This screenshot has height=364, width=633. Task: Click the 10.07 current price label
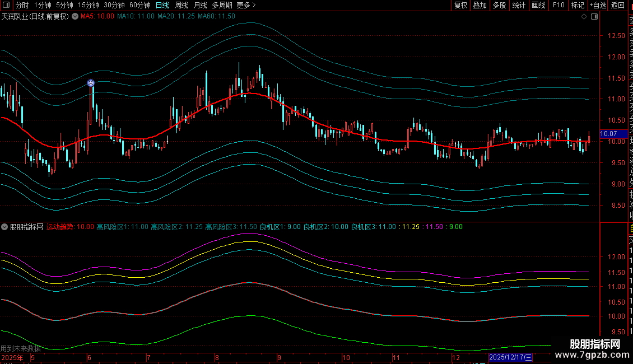pyautogui.click(x=608, y=134)
